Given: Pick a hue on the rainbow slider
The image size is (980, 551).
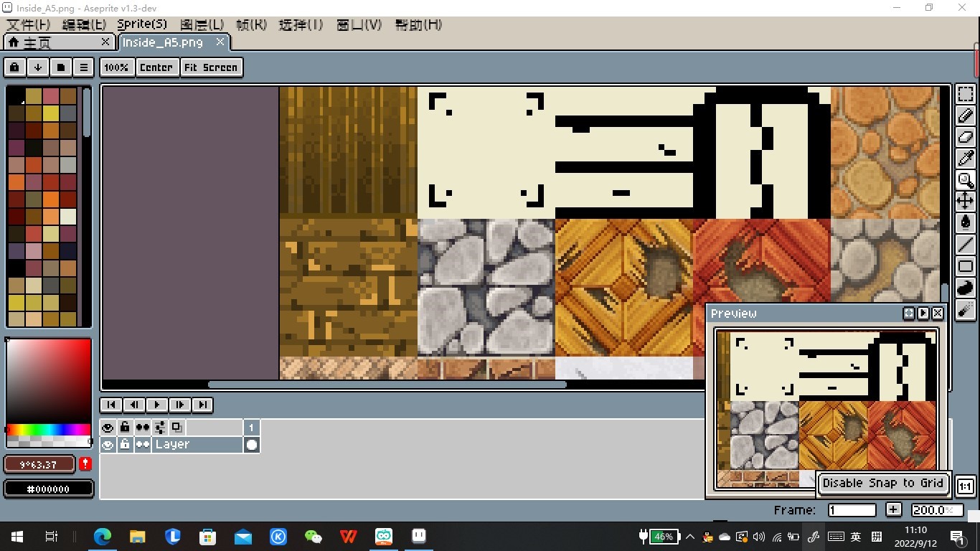Looking at the screenshot, I should click(x=48, y=430).
